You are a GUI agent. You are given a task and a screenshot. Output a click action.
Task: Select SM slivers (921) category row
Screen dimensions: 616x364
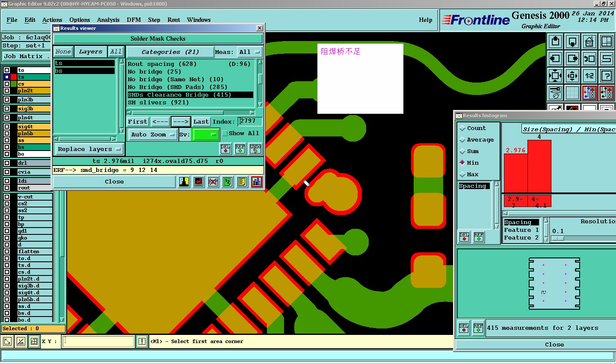[190, 102]
